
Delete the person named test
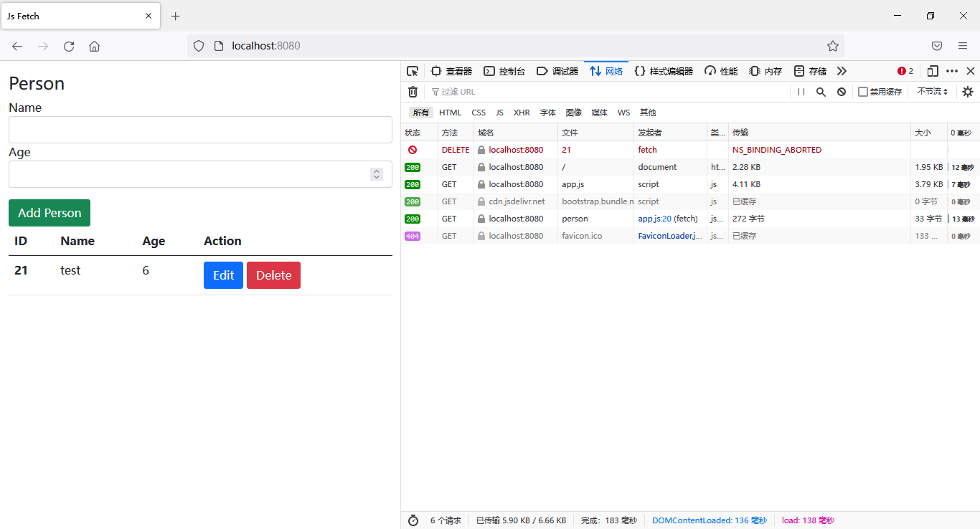[x=273, y=275]
